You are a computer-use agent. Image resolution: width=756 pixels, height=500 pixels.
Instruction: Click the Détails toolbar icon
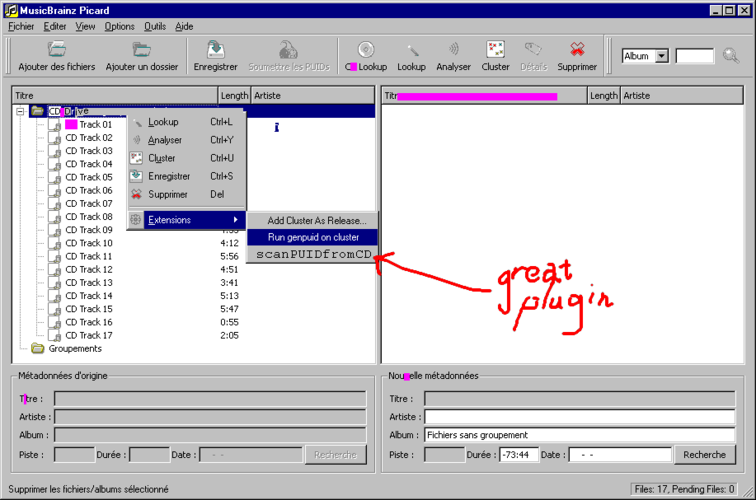(x=533, y=49)
